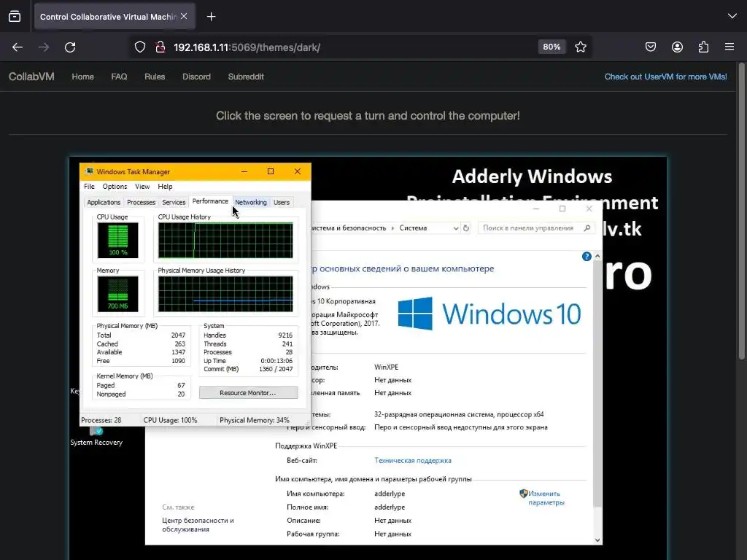Open the Pocket save icon
Screen dimensions: 747x560
pos(650,47)
